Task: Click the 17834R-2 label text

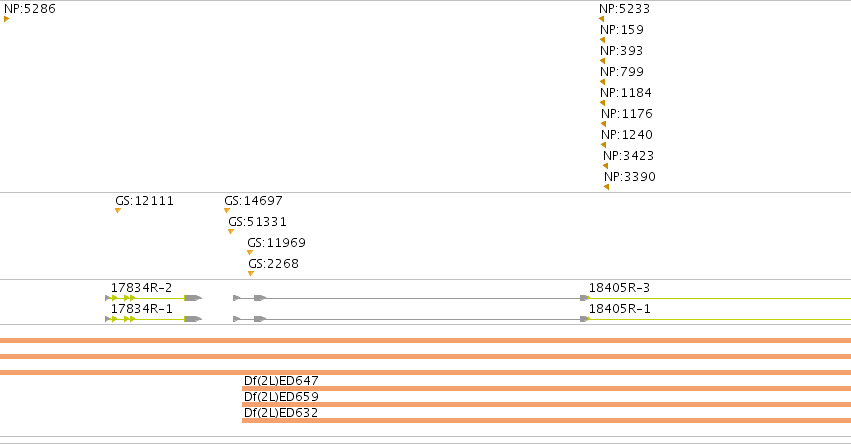Action: pos(142,288)
